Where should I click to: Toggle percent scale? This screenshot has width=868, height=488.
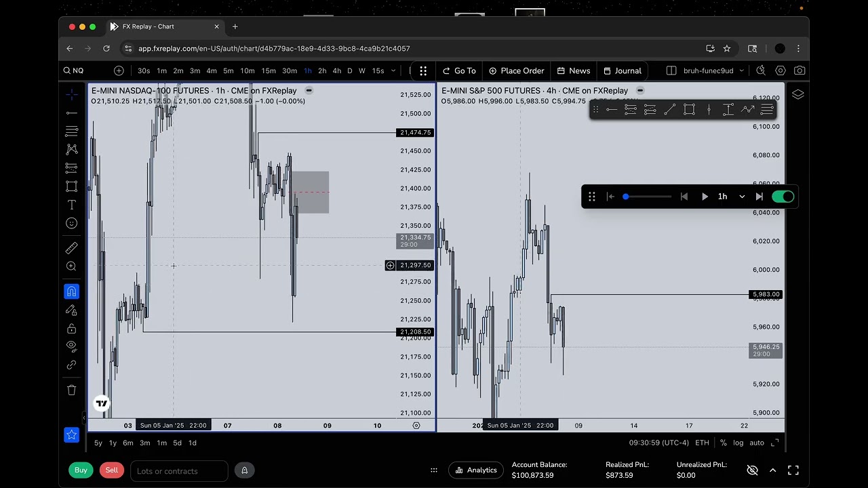click(x=724, y=443)
